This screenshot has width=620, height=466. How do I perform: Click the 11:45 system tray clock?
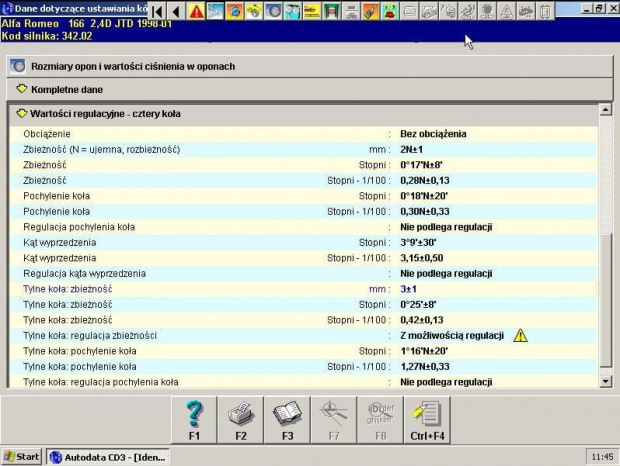tap(602, 457)
